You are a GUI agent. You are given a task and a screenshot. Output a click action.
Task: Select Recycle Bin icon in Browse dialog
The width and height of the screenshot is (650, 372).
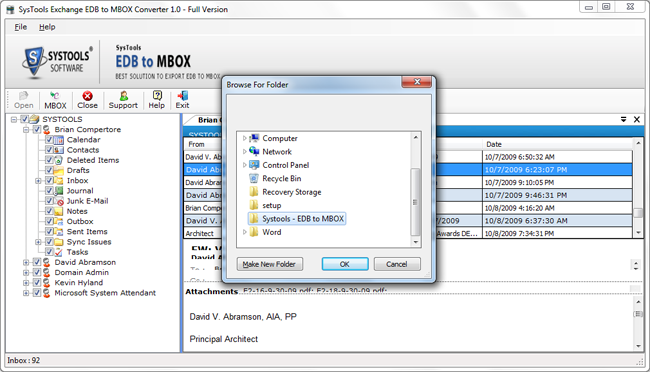[x=254, y=178]
